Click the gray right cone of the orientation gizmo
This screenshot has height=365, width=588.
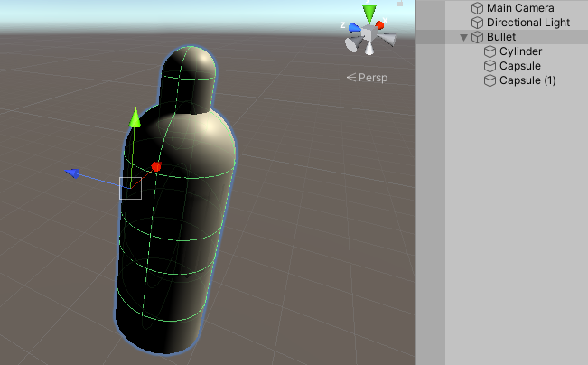tap(387, 39)
